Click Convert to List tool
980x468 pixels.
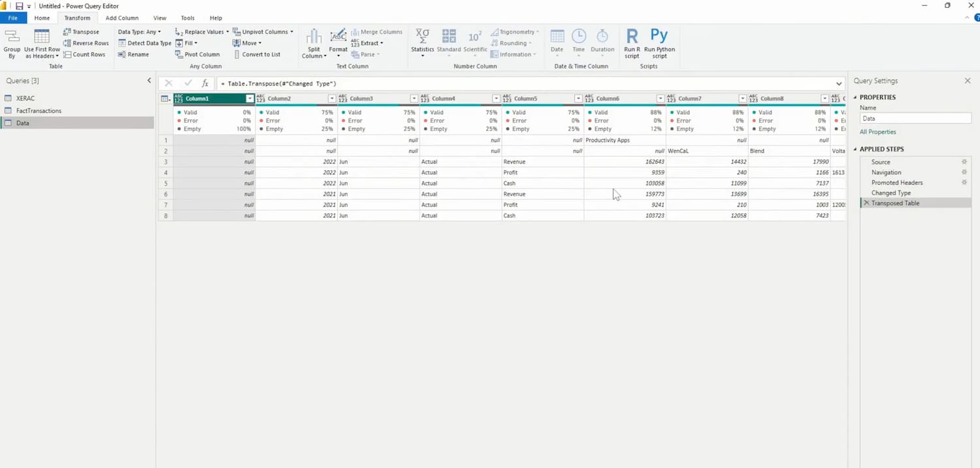point(257,54)
